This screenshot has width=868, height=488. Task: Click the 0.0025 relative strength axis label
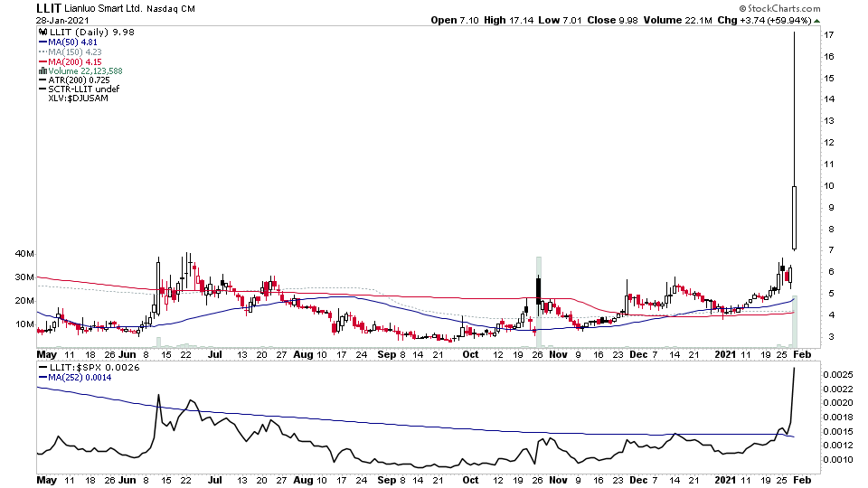(x=837, y=374)
